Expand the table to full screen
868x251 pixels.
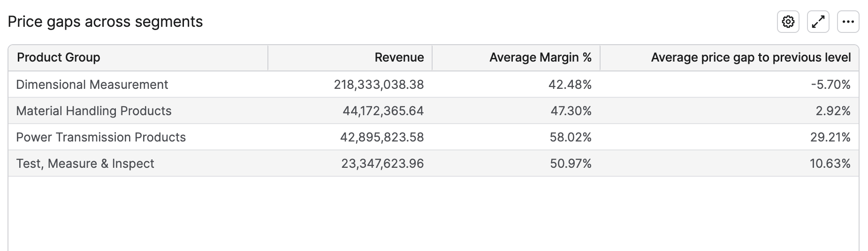(x=818, y=22)
